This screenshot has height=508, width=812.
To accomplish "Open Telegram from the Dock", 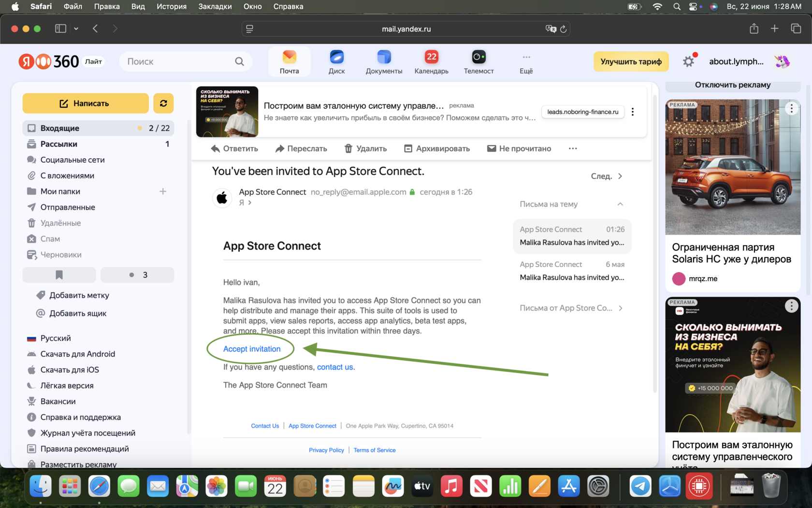I will click(x=640, y=486).
